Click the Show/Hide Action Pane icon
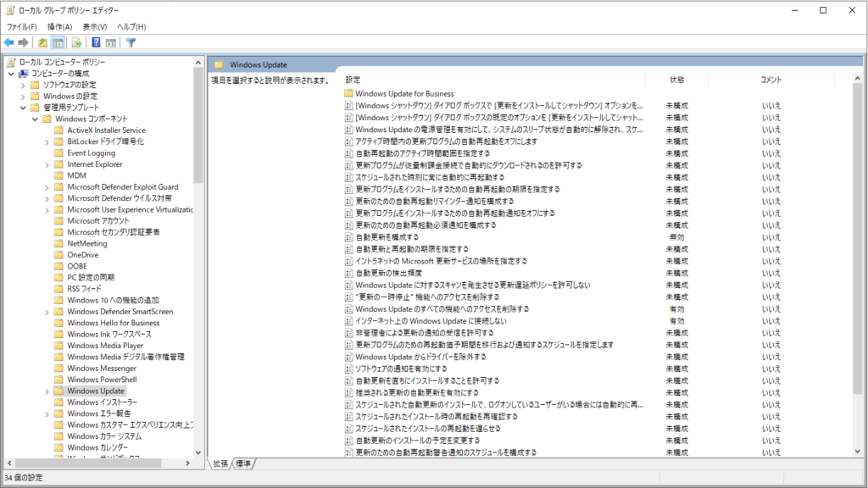Viewport: 868px width, 488px height. pos(111,42)
